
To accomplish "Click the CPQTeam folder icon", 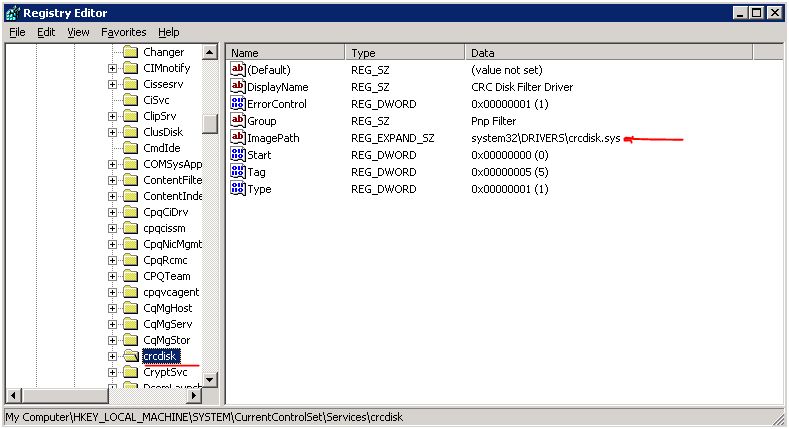I will coord(130,276).
